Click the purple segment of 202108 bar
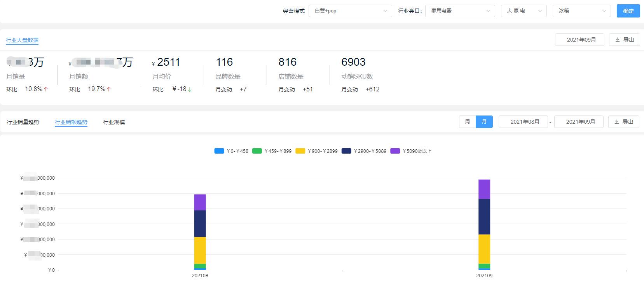Image resolution: width=644 pixels, height=287 pixels. [x=200, y=202]
